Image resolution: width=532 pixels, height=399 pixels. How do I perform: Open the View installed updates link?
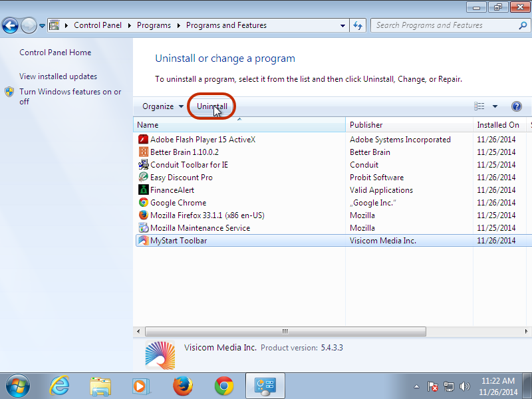coord(58,76)
